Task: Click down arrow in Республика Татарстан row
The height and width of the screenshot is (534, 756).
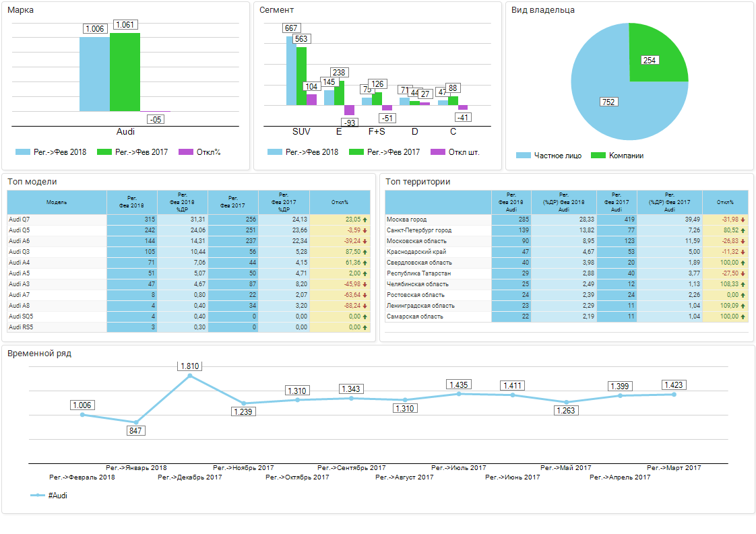Action: tap(743, 273)
